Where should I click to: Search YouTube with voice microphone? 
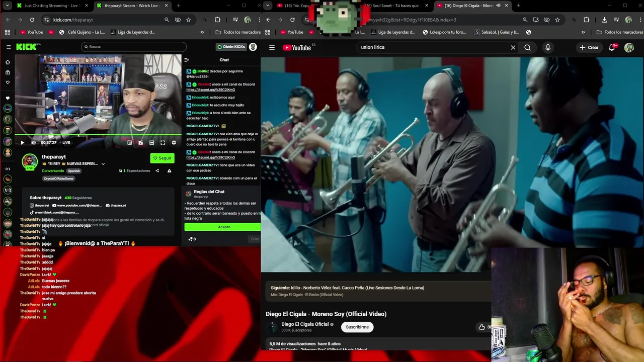point(548,48)
